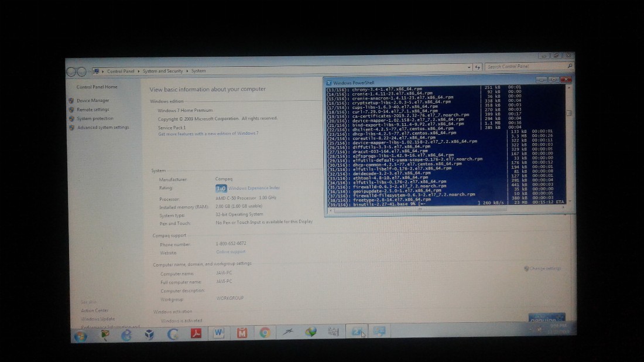Click 'View basic information about your computer' heading

(208, 89)
